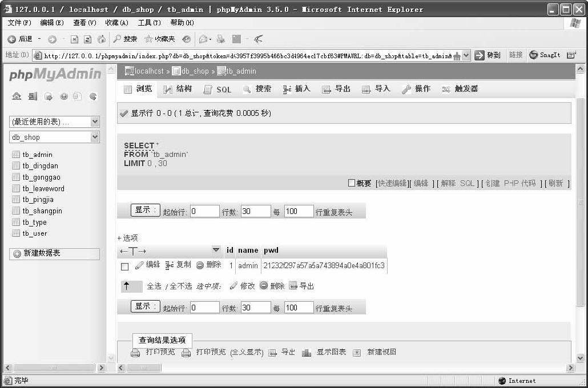Click the browser address bar URL

pyautogui.click(x=248, y=56)
